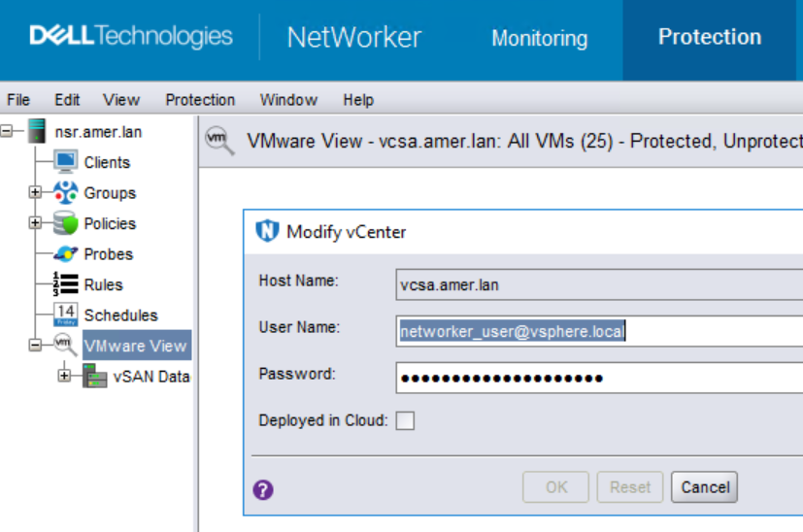803x532 pixels.
Task: Open the Window menu
Action: [x=288, y=99]
